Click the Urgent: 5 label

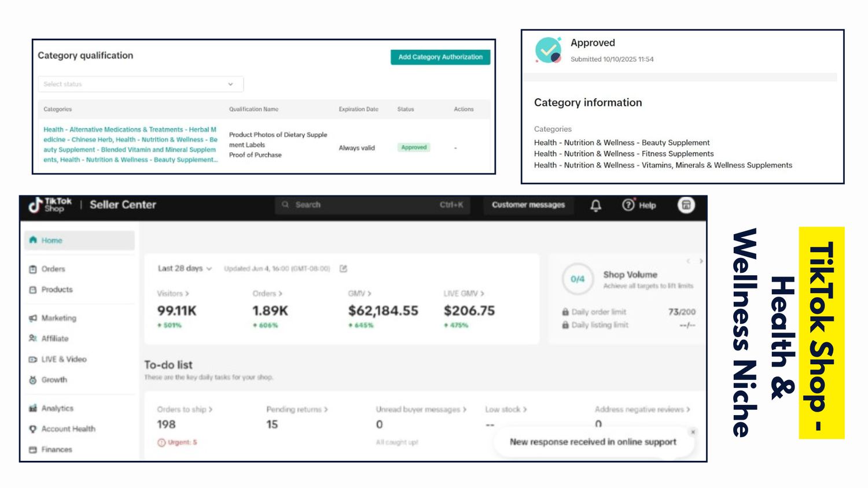(x=182, y=442)
